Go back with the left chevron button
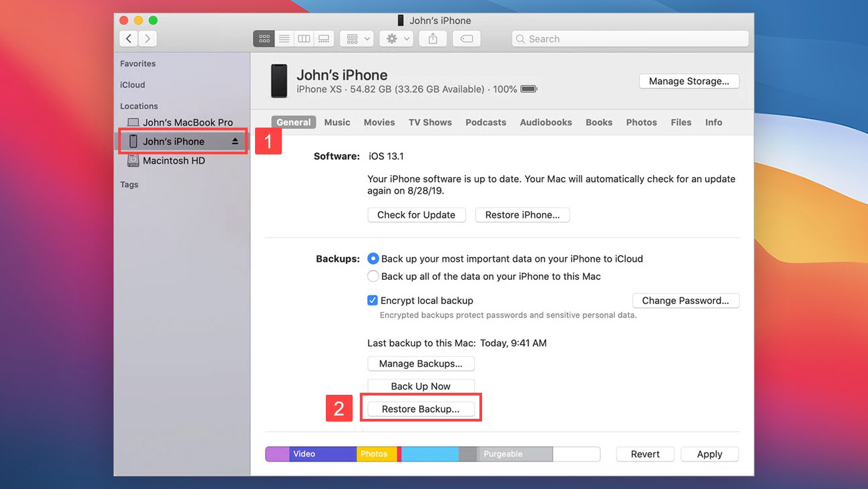 (129, 39)
